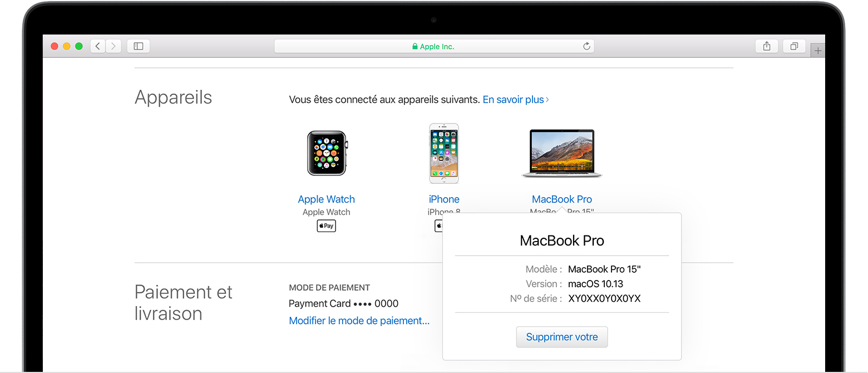This screenshot has height=373, width=868.
Task: Show all tabs overview icon
Action: [794, 46]
